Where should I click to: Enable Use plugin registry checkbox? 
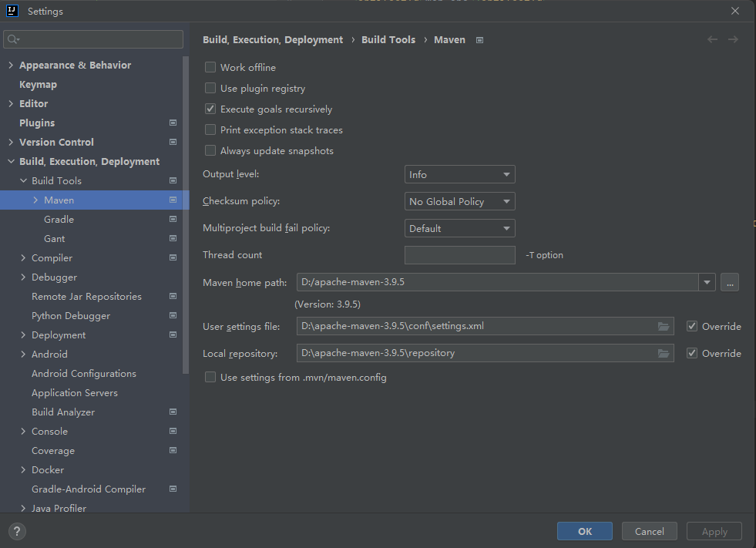point(210,88)
